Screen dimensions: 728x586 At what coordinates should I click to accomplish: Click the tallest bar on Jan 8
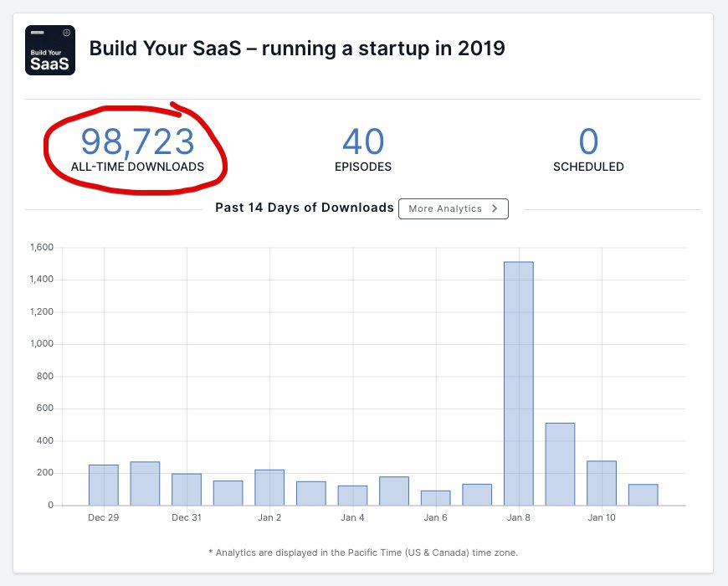519,383
